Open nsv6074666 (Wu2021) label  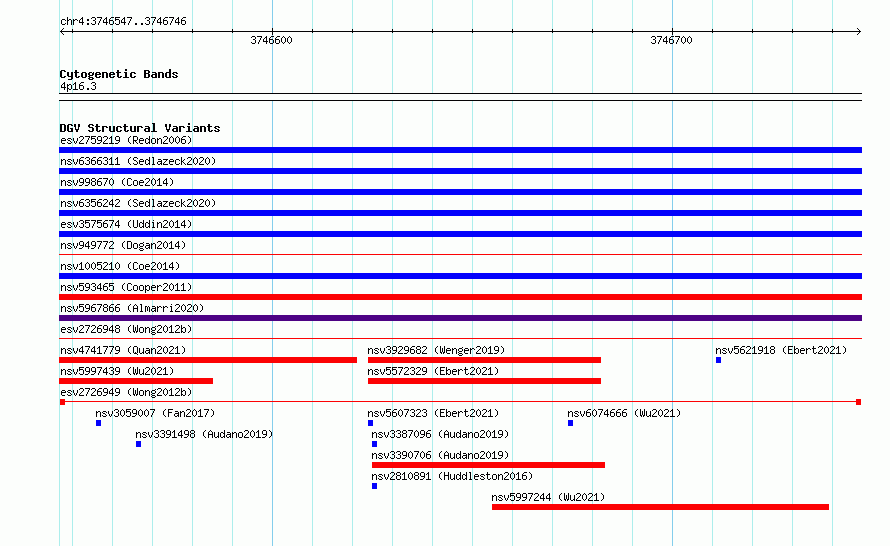tap(624, 413)
